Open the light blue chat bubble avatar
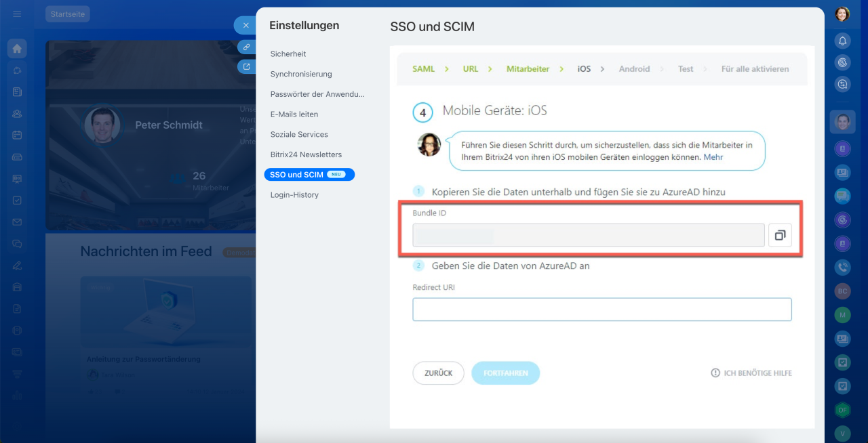 pyautogui.click(x=842, y=196)
